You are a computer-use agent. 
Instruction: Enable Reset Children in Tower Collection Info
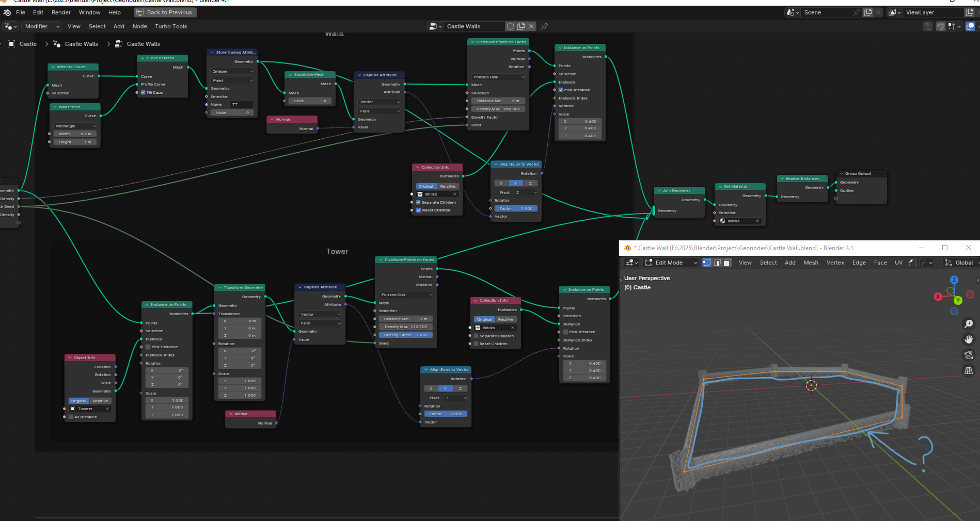click(476, 344)
